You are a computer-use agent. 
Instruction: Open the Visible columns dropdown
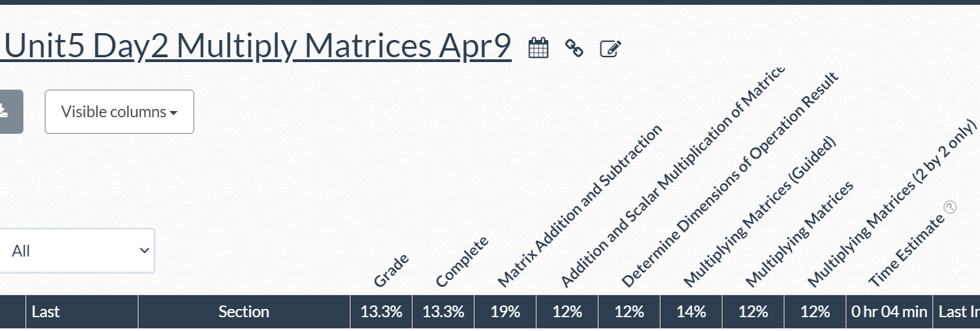(x=119, y=112)
